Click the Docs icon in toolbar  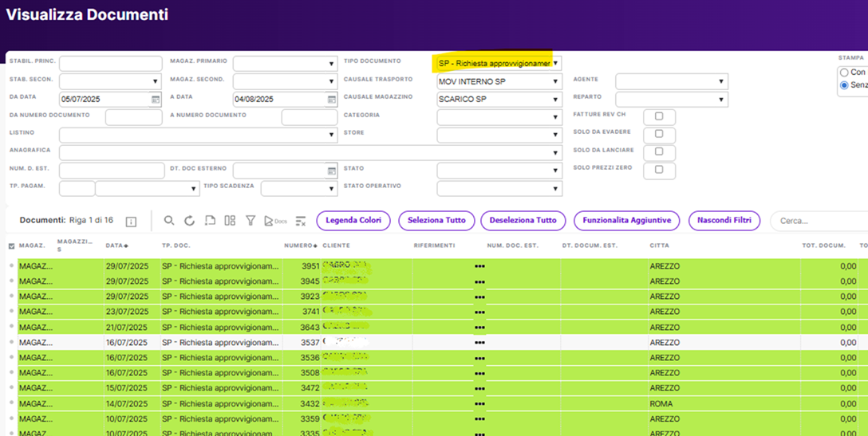(274, 221)
